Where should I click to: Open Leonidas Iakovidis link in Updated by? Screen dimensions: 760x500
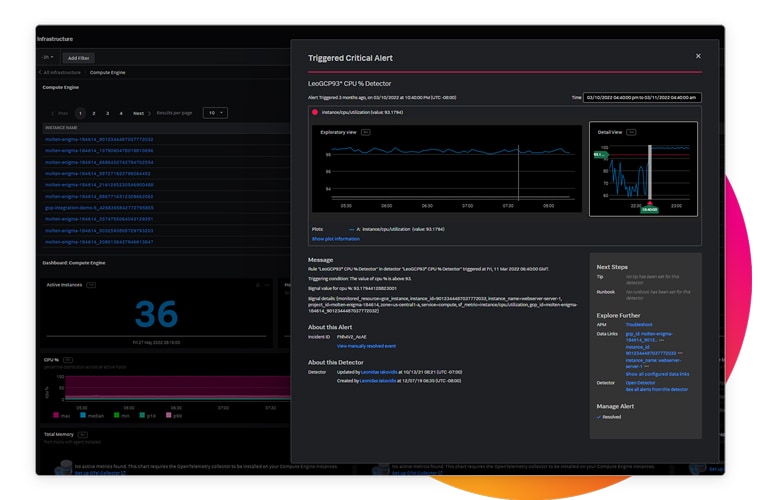tap(379, 372)
